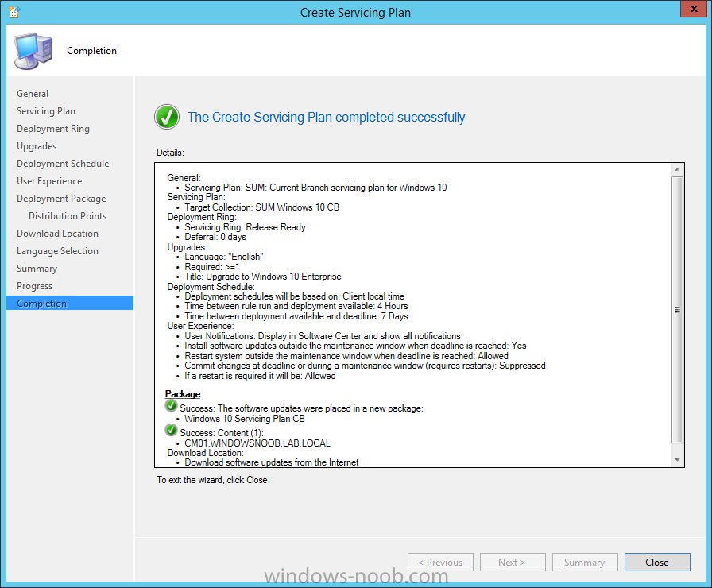Click the Summary button at bottom
Screen dimensions: 712x588
tap(585, 563)
